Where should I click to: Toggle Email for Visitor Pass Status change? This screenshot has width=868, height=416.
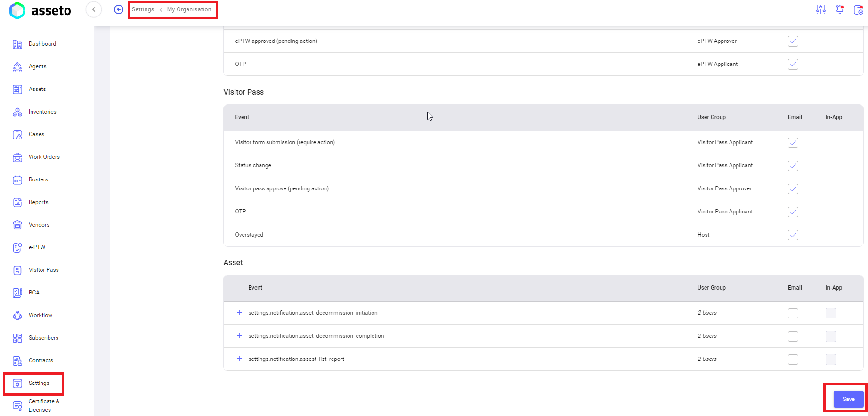click(793, 166)
